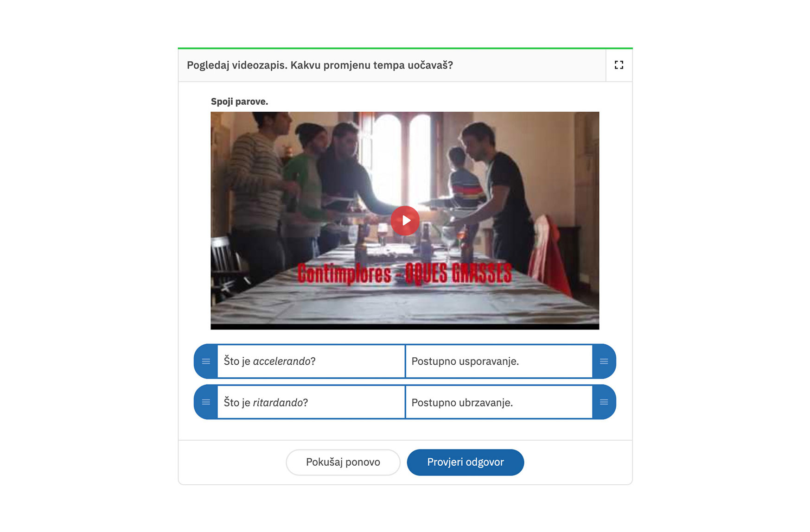Click the green progress line above header

click(x=405, y=48)
